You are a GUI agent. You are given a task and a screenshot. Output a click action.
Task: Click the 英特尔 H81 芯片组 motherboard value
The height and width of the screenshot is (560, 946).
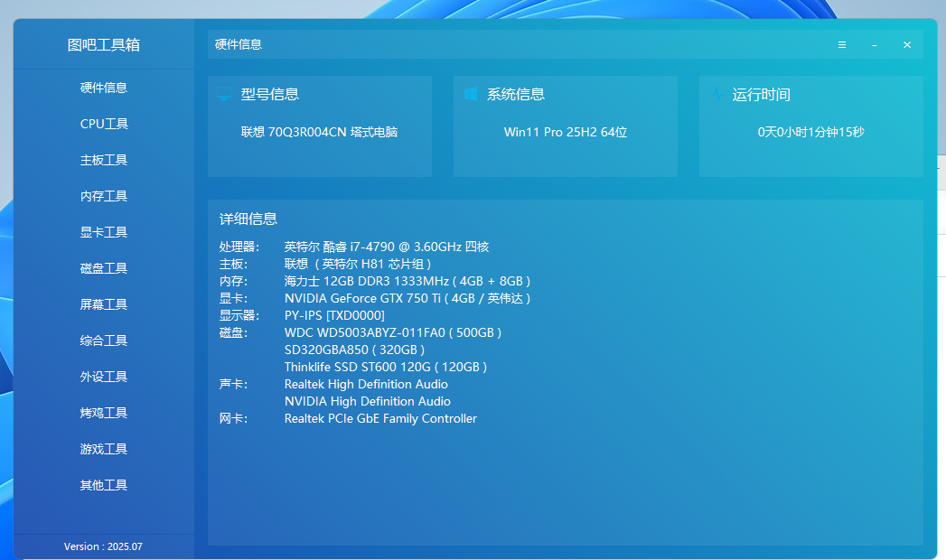pyautogui.click(x=358, y=264)
